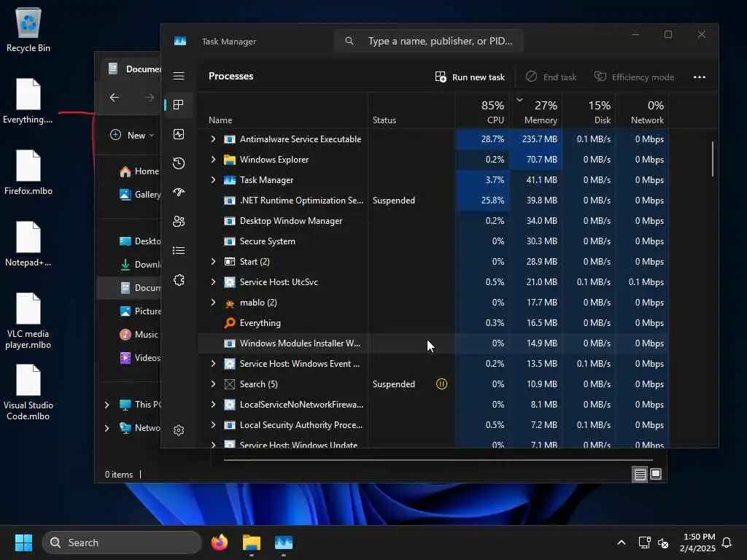Screen dimensions: 747x560
Task: Open Videos in Explorer navigation pane
Action: pyautogui.click(x=140, y=357)
